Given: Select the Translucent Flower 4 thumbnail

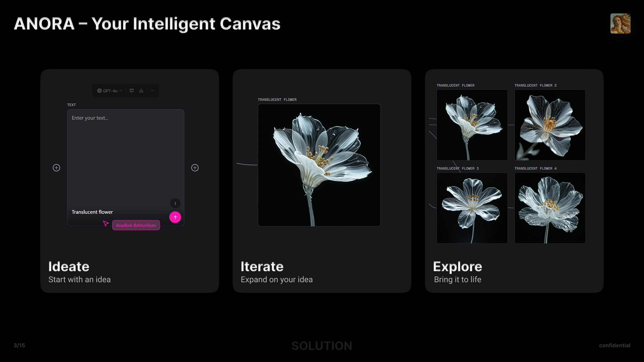Looking at the screenshot, I should [x=550, y=208].
